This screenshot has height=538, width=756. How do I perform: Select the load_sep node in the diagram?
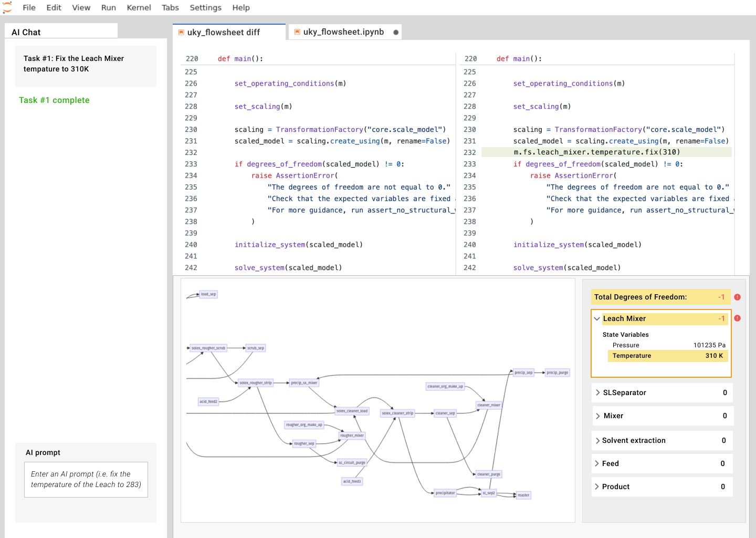[208, 294]
